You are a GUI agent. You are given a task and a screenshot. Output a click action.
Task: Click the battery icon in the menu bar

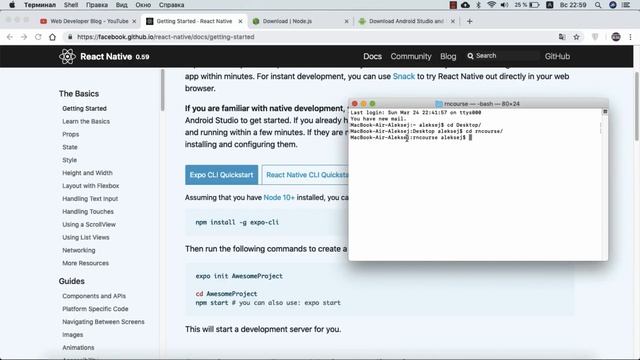(x=535, y=5)
